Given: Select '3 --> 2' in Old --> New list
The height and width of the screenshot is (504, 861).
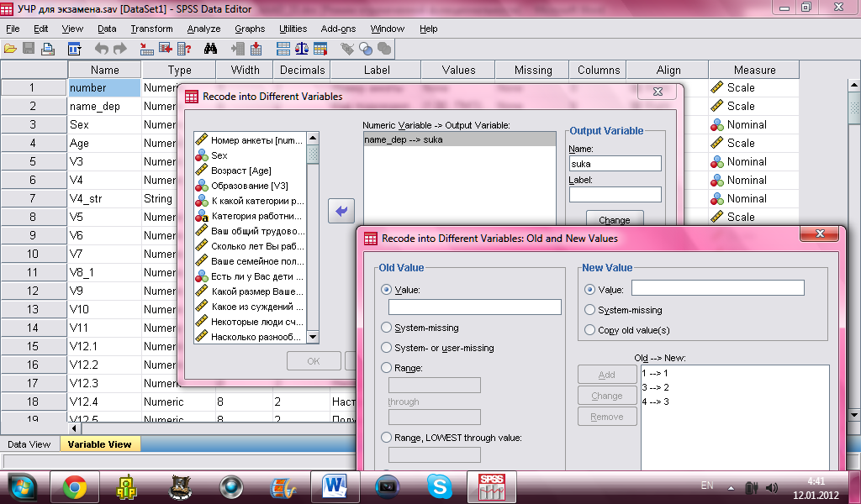Looking at the screenshot, I should (x=656, y=387).
